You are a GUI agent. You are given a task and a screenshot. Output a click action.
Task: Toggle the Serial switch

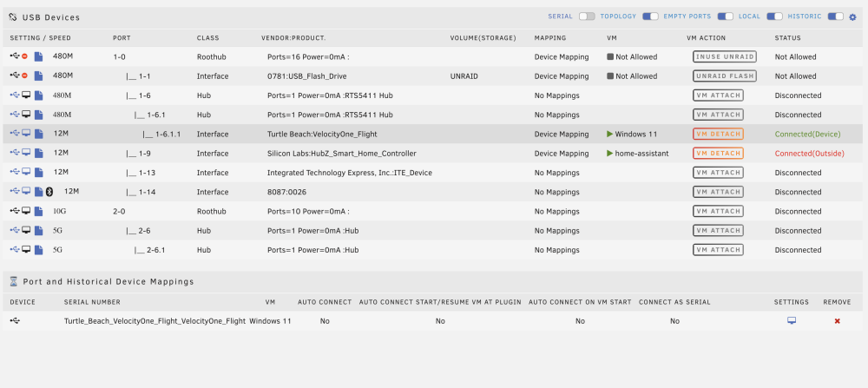[x=587, y=16]
